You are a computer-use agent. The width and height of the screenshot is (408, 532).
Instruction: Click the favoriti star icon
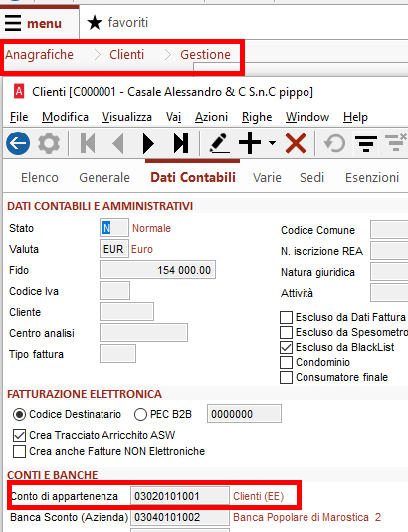[x=95, y=23]
